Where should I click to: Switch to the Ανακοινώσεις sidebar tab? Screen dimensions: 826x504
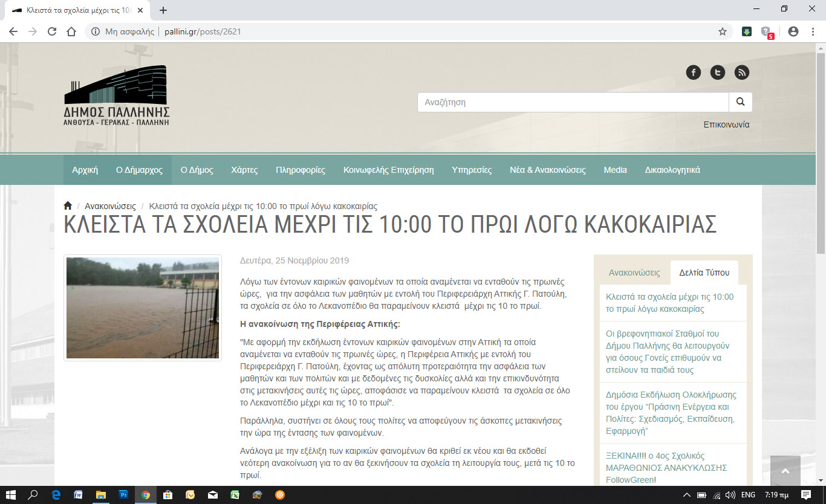(x=634, y=273)
